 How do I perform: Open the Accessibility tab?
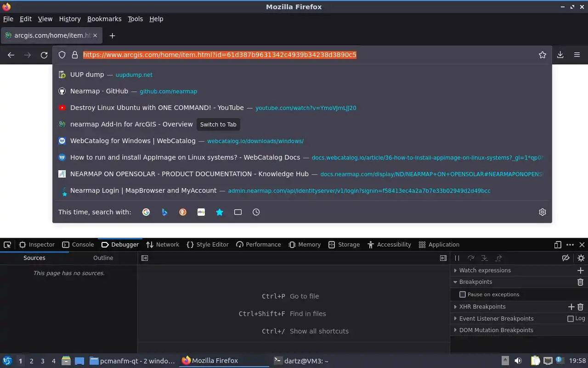(x=390, y=245)
